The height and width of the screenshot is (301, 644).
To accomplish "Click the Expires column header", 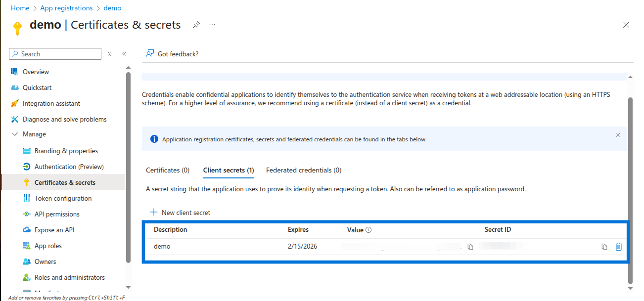I will click(298, 230).
